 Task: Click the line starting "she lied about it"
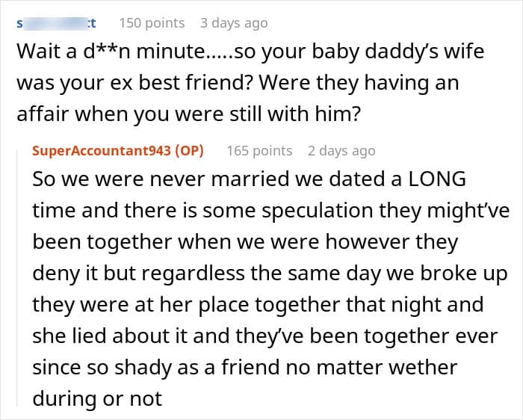coord(264,336)
